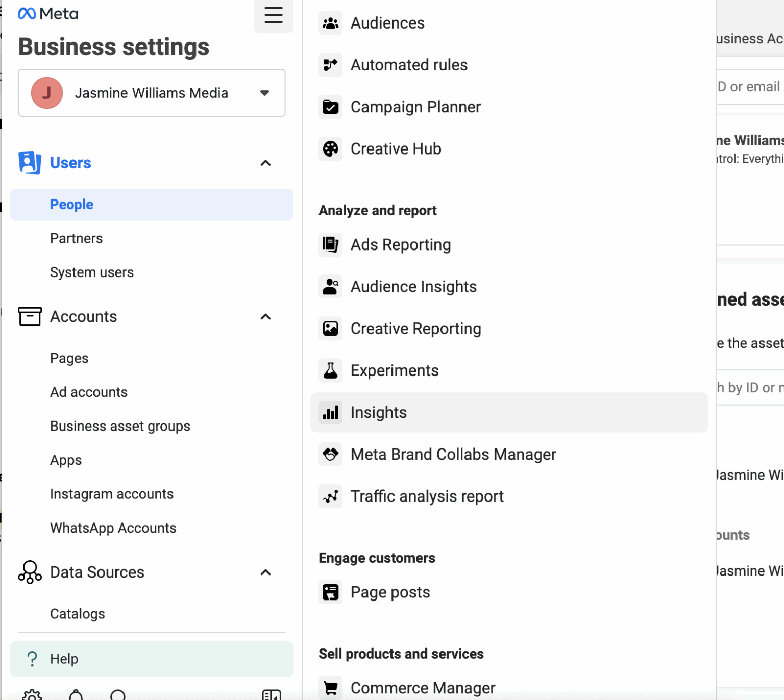Click the Business settings heading

[x=114, y=47]
